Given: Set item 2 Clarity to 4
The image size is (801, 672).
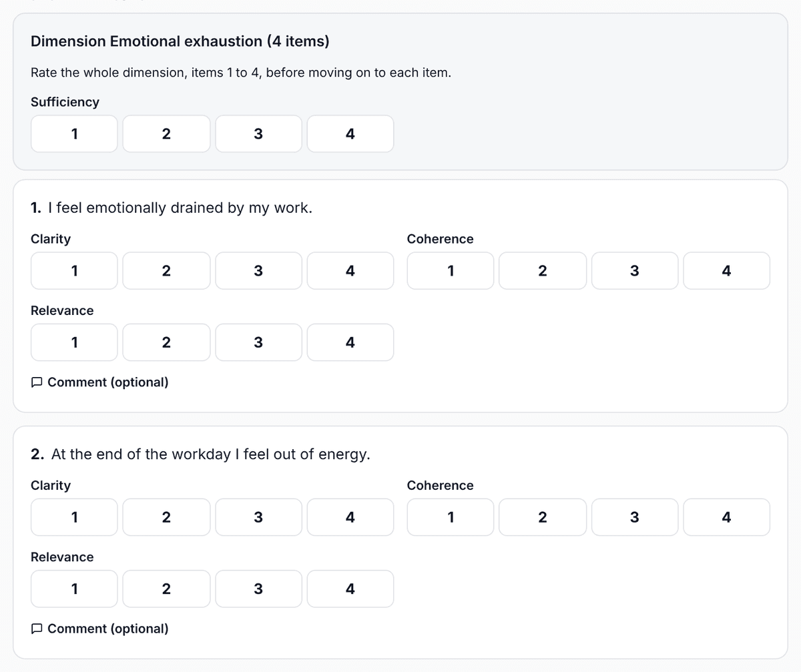Looking at the screenshot, I should (x=350, y=517).
